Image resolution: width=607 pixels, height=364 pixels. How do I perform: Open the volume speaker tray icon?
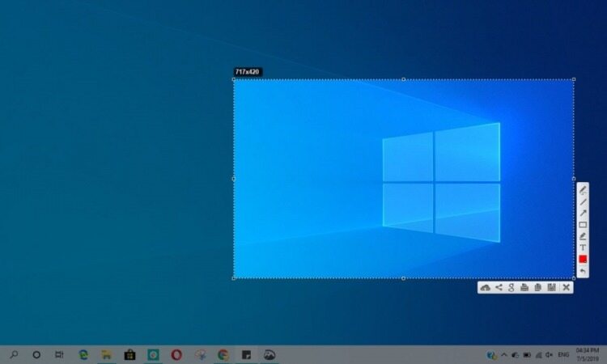pyautogui.click(x=549, y=354)
